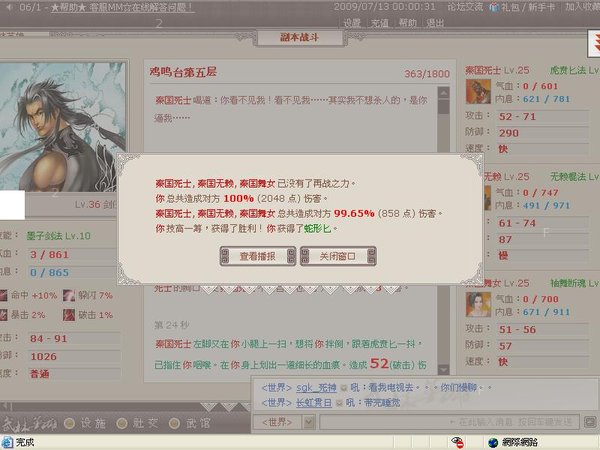Click the 暴击 2% attribute icon
The image size is (600, 450).
tap(3, 315)
